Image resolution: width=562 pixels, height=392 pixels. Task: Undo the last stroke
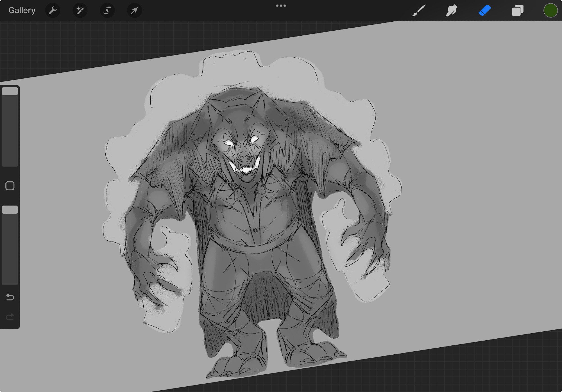[x=10, y=297]
